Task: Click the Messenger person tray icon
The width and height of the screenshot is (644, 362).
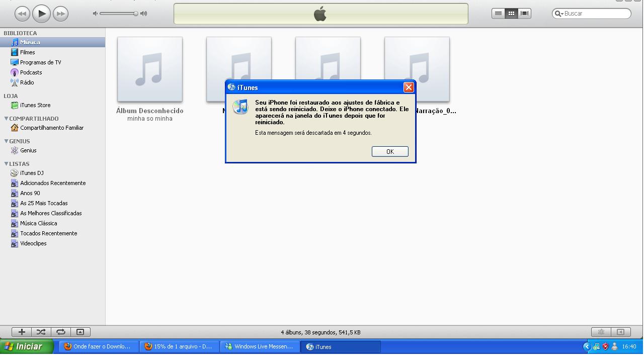Action: 614,346
